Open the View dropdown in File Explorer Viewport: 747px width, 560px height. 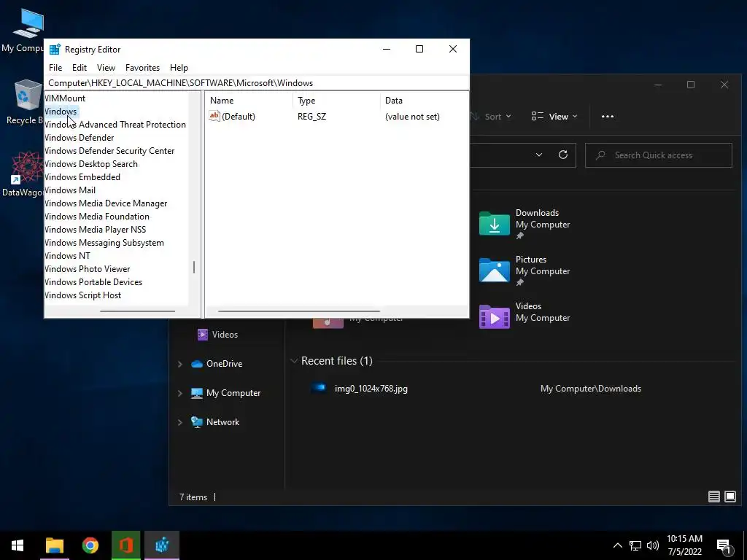click(554, 117)
